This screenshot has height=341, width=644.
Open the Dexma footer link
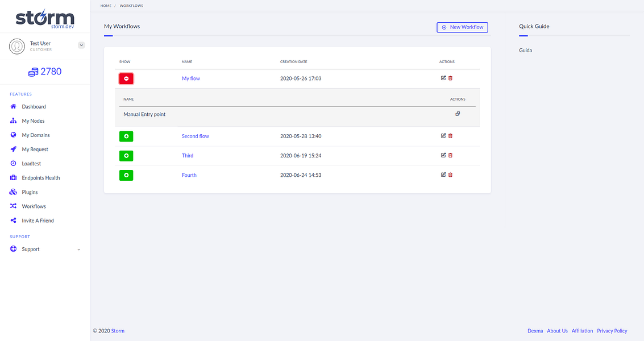535,331
